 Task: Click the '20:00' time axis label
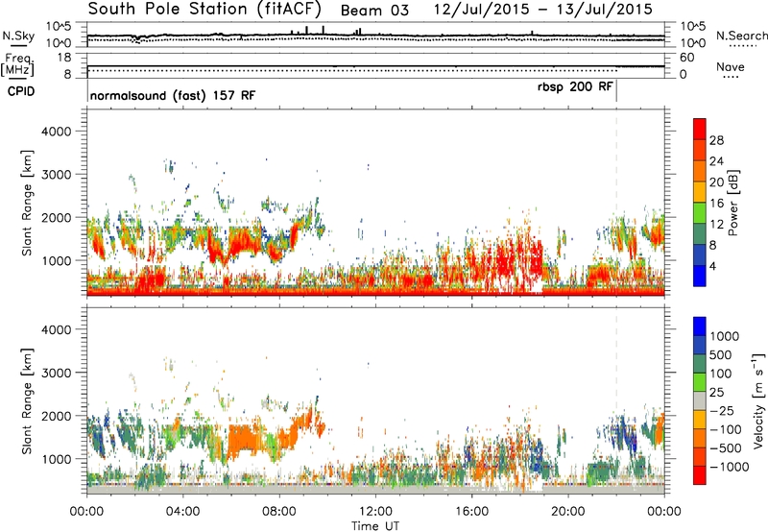tap(568, 512)
